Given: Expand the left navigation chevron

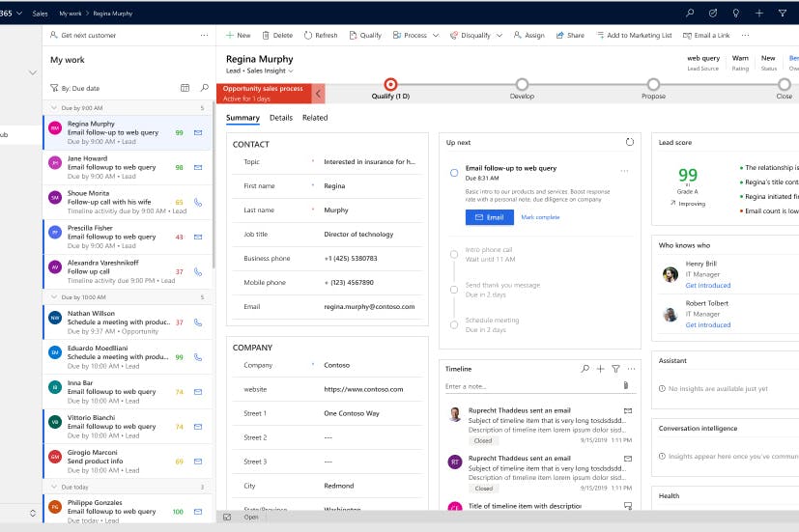Looking at the screenshot, I should 33,72.
